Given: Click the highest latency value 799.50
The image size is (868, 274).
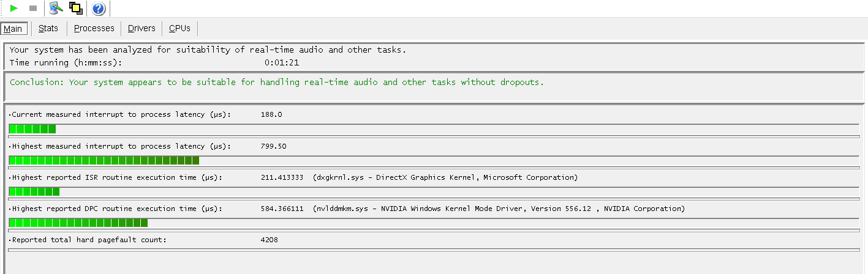Looking at the screenshot, I should click(x=273, y=146).
